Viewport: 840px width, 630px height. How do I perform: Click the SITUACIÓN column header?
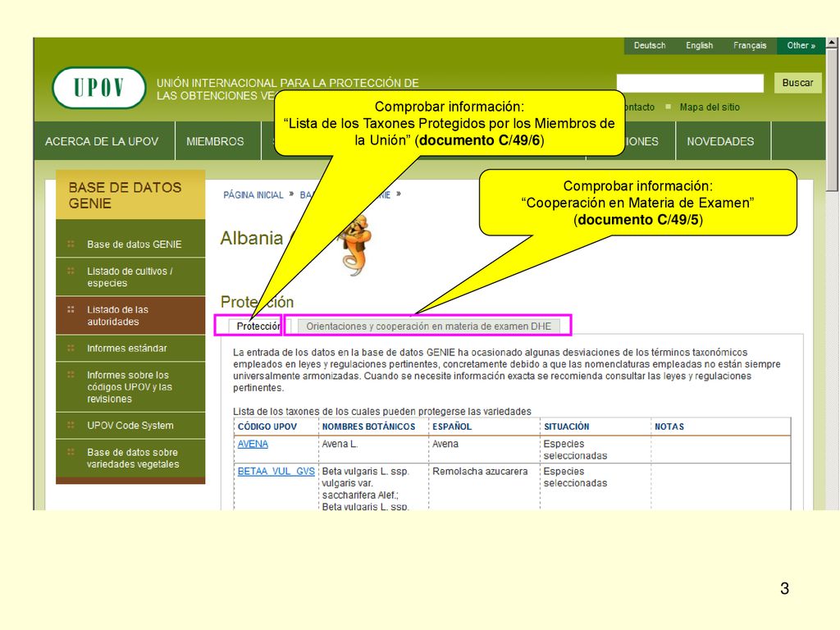click(x=567, y=427)
